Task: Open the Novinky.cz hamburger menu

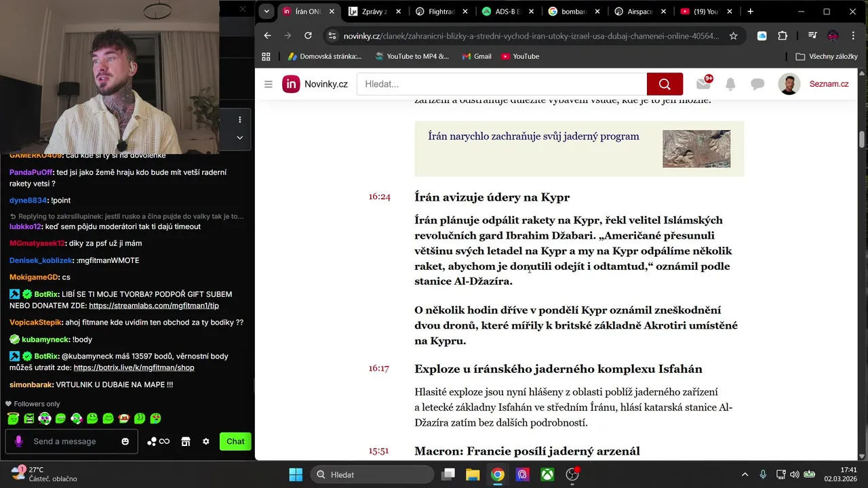Action: click(x=269, y=84)
